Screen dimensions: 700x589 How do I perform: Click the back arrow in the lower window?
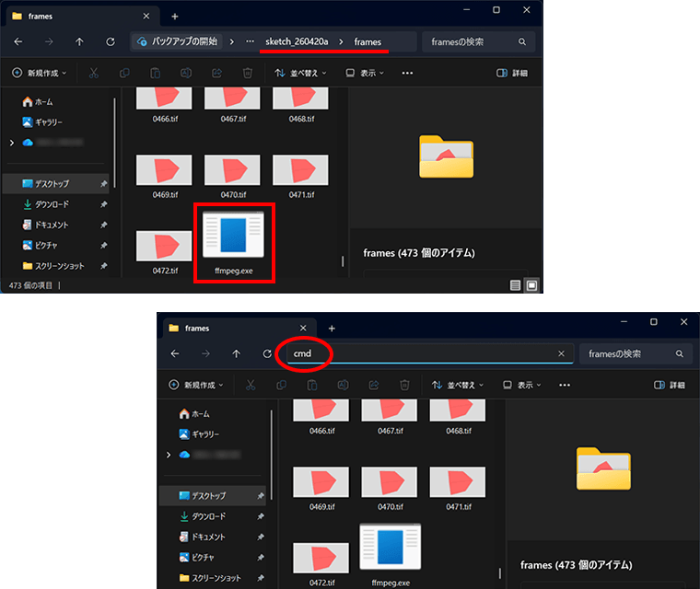[174, 353]
